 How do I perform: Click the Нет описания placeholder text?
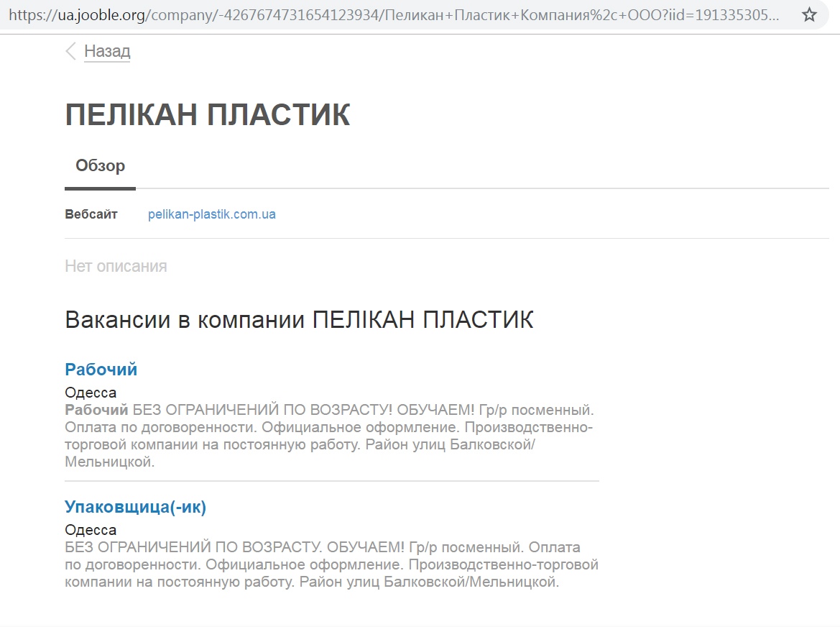coord(116,266)
